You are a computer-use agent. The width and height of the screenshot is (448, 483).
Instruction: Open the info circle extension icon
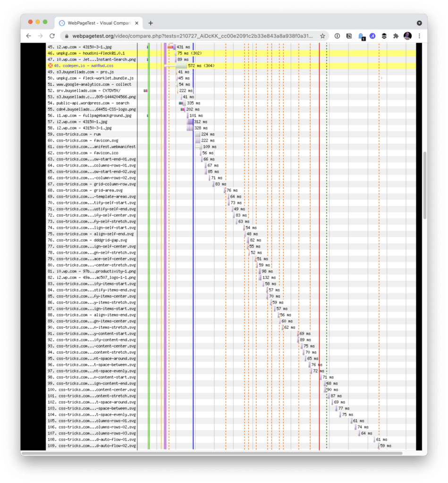[x=338, y=36]
